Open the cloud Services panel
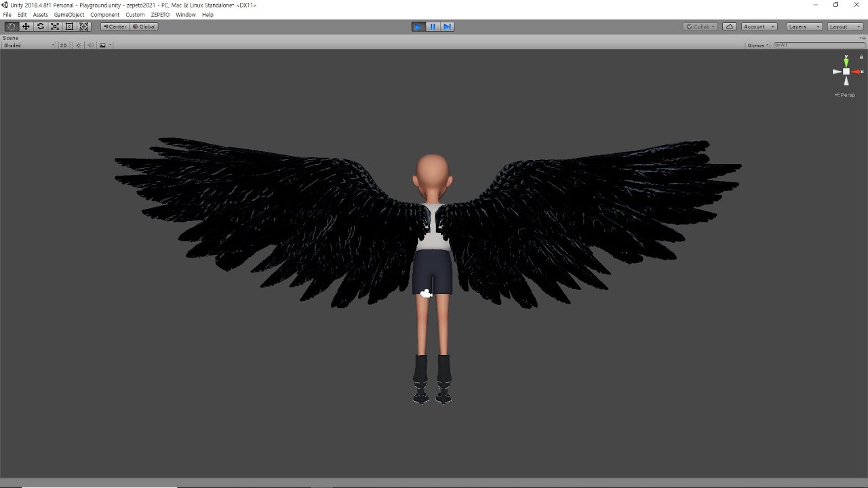The height and width of the screenshot is (488, 868). 730,26
